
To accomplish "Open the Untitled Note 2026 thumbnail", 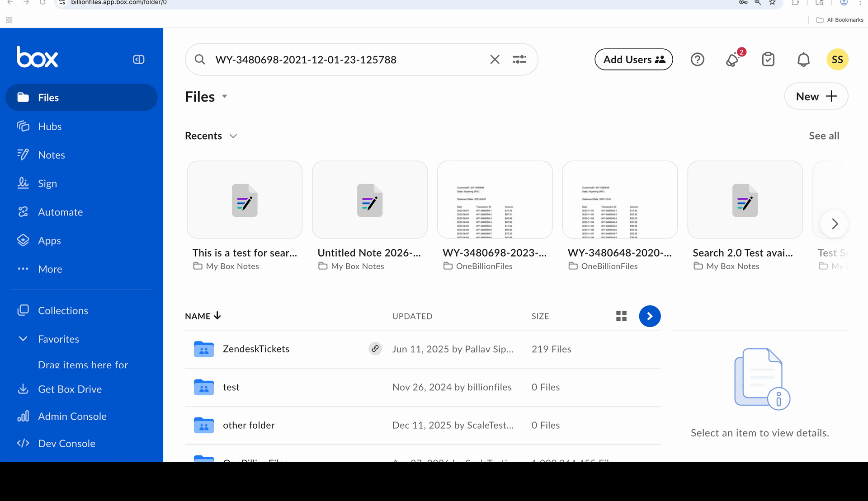I will (370, 200).
